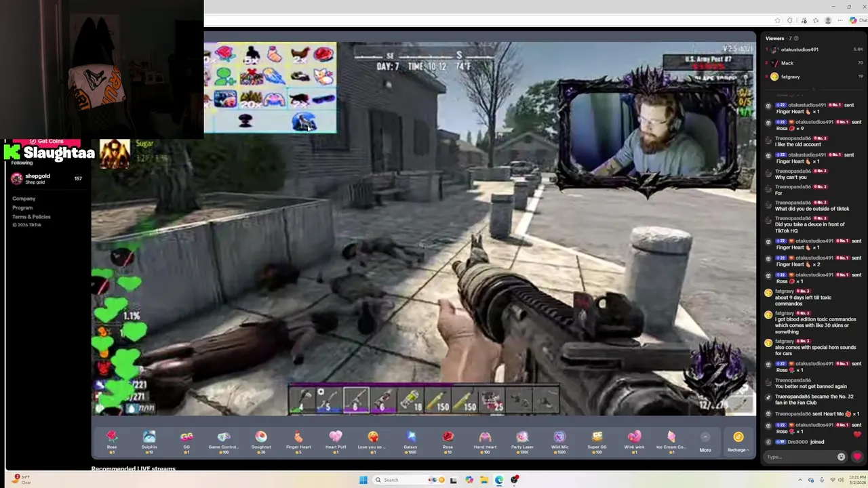
Task: Send the Love you so much gift
Action: click(x=373, y=441)
